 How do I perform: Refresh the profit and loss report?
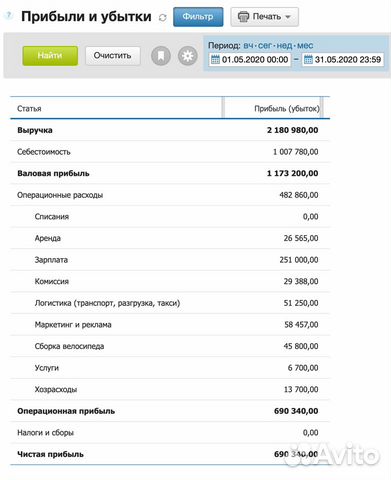[x=163, y=18]
